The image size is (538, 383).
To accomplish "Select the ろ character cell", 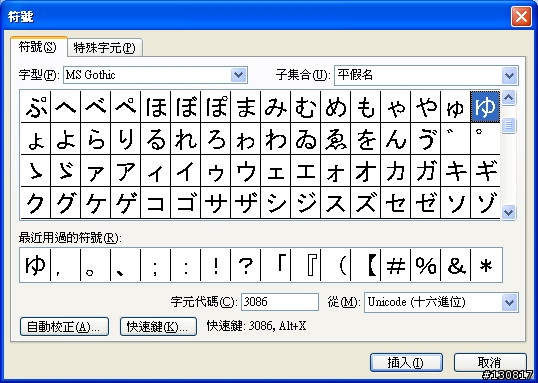I will point(215,139).
